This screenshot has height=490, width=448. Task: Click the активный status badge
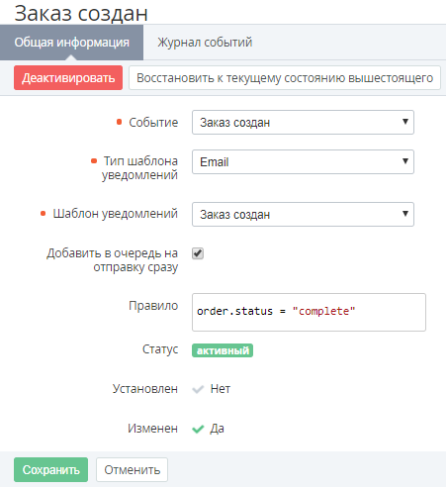coord(223,350)
